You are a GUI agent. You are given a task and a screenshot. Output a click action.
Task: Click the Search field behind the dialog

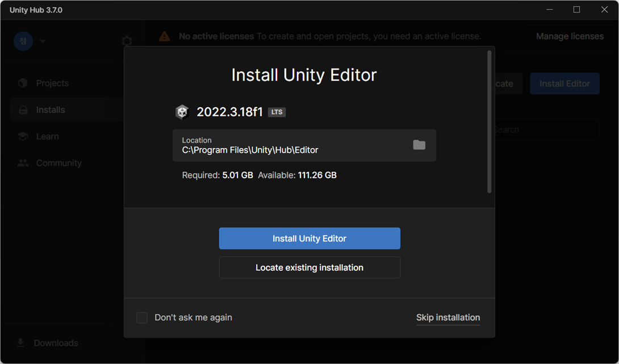coord(547,129)
